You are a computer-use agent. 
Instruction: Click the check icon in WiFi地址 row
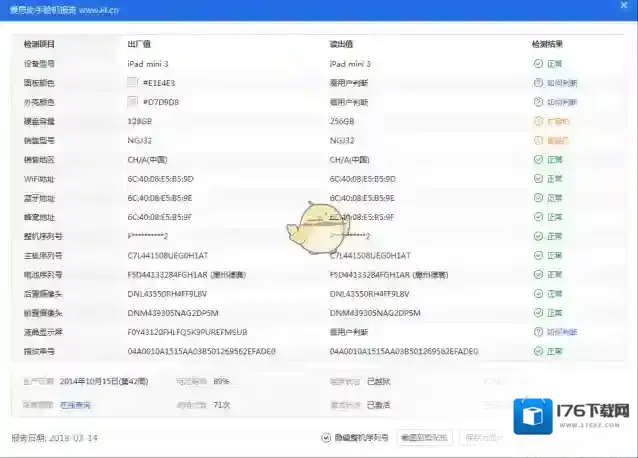tap(538, 179)
